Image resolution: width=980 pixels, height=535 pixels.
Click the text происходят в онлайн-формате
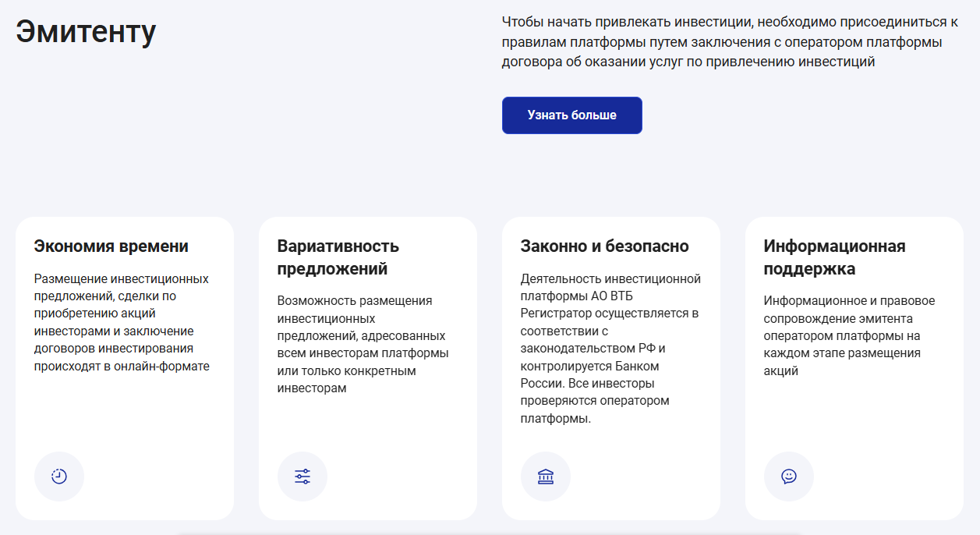point(122,366)
